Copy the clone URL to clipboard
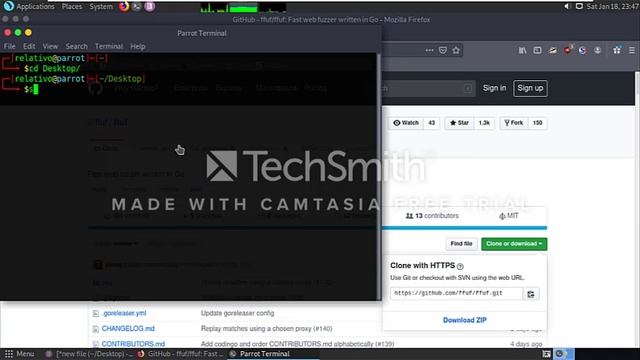 (531, 294)
